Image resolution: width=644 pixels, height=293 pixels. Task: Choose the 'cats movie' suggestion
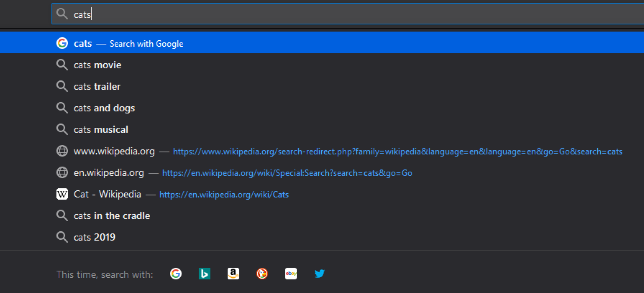tap(322, 65)
